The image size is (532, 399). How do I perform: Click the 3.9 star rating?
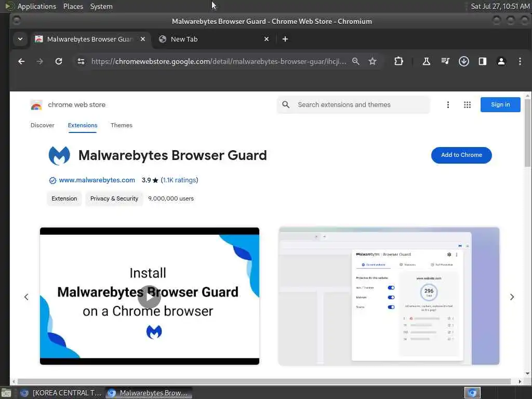click(150, 180)
